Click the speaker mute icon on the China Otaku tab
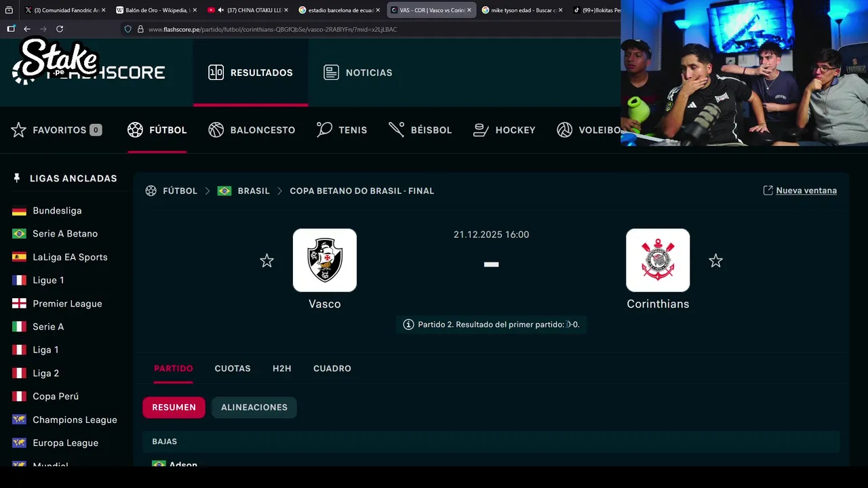The image size is (868, 488). [220, 10]
